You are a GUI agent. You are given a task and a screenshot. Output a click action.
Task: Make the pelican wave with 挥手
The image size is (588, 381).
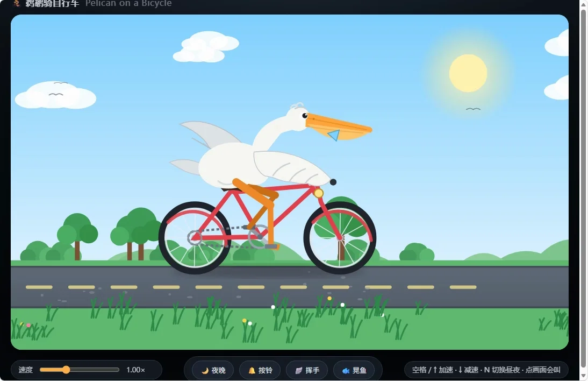[307, 370]
